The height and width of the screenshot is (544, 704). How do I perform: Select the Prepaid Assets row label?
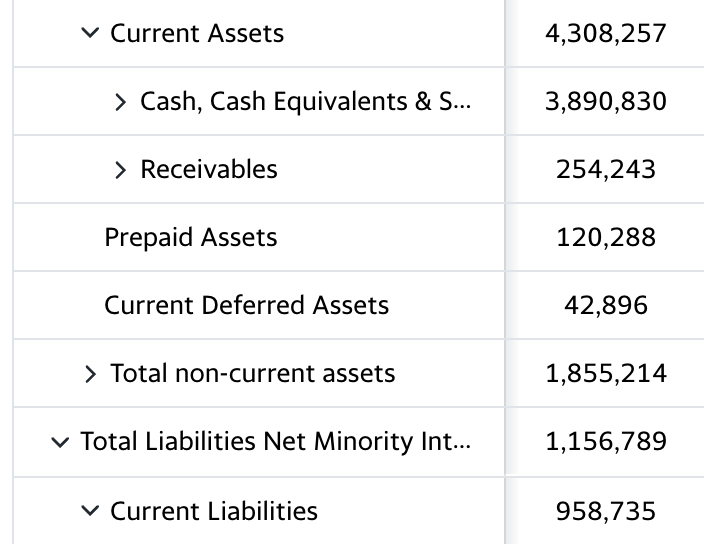click(191, 237)
